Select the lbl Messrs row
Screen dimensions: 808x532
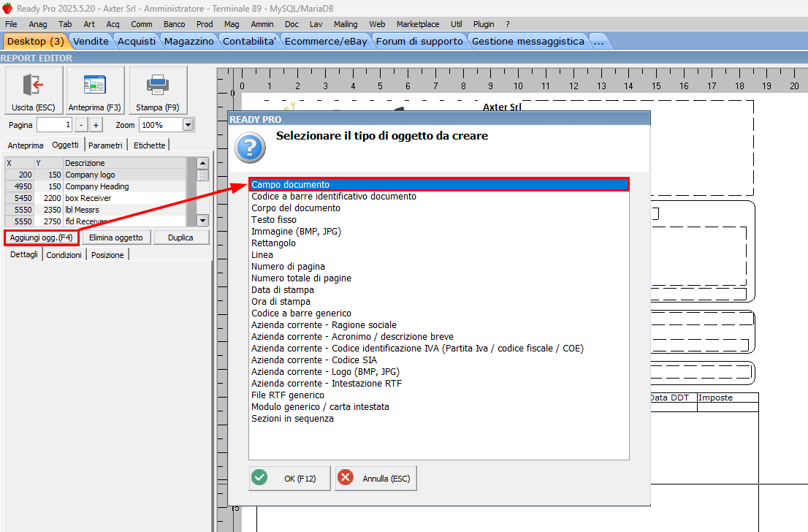95,210
